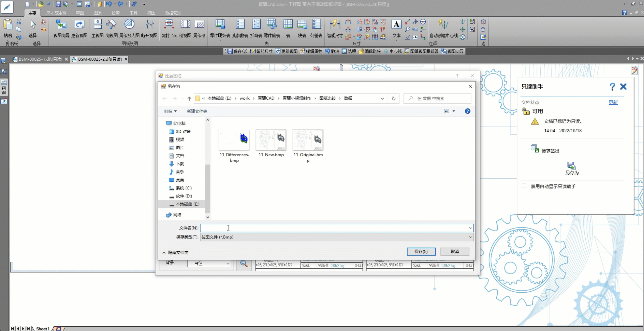Click the 视图向导 ribbon icon
The height and width of the screenshot is (331, 644).
click(x=61, y=28)
